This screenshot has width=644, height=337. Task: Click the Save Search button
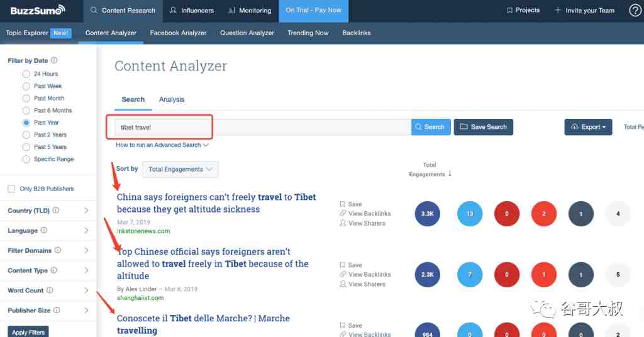[484, 127]
